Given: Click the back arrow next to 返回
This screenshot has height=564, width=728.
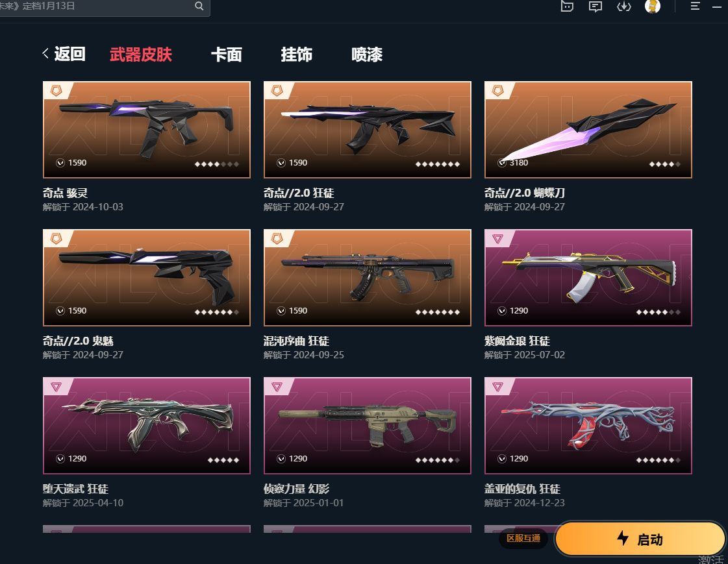Looking at the screenshot, I should (x=45, y=53).
